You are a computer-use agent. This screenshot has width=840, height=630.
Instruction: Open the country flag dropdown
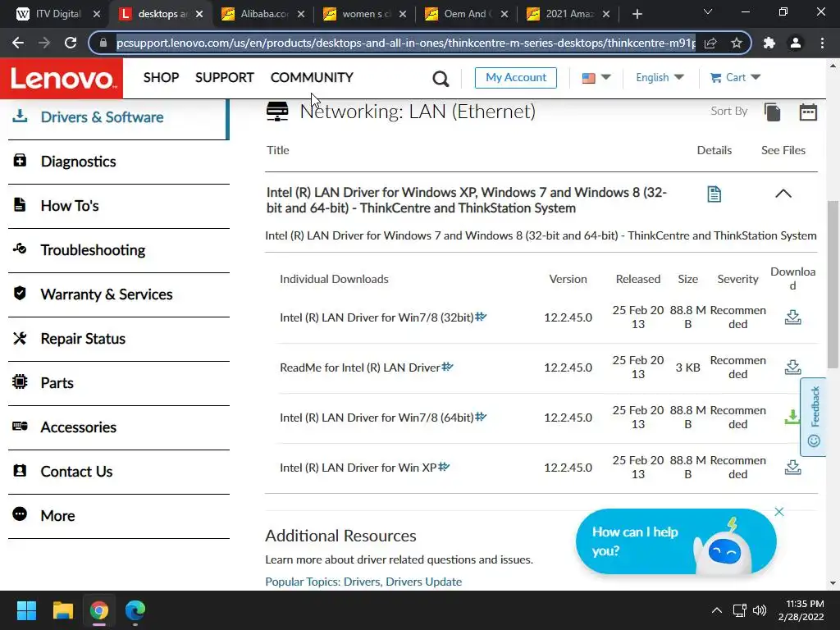point(596,78)
